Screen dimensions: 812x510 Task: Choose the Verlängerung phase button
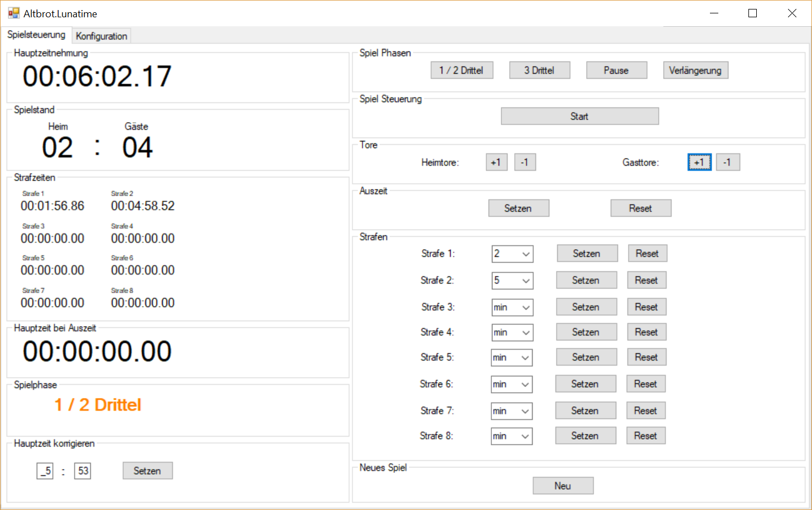pyautogui.click(x=695, y=70)
